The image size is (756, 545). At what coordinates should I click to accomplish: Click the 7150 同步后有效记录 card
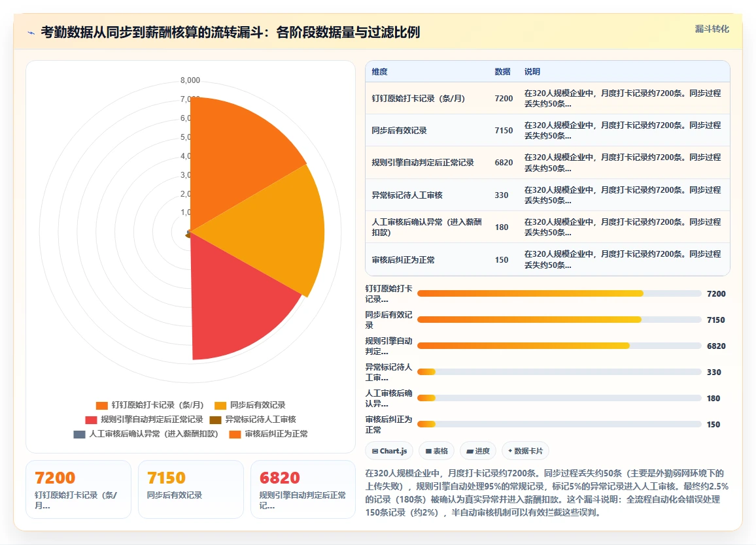191,489
